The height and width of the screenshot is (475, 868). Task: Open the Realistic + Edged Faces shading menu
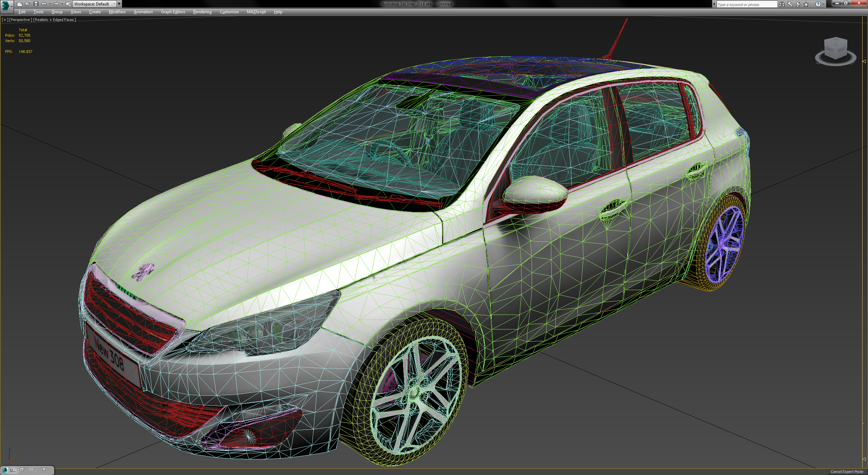(54, 20)
